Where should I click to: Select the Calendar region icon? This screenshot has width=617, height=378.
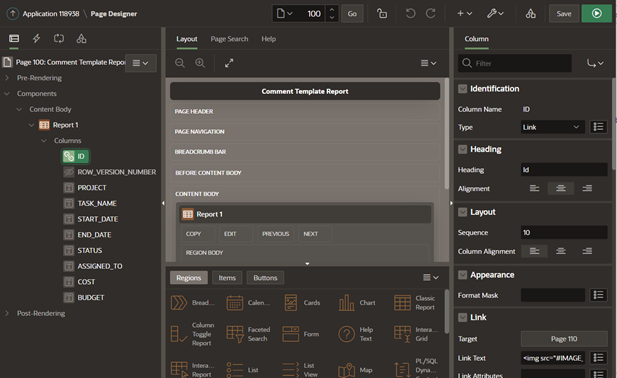point(235,303)
